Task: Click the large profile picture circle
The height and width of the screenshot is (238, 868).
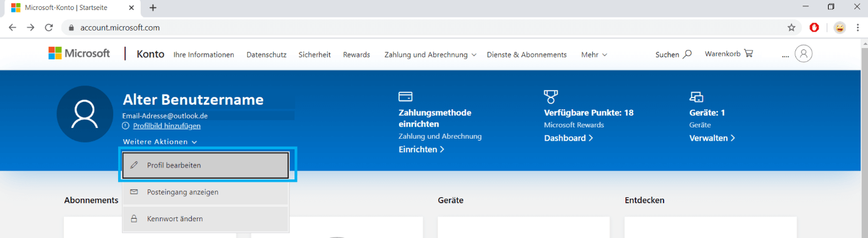Action: tap(84, 114)
